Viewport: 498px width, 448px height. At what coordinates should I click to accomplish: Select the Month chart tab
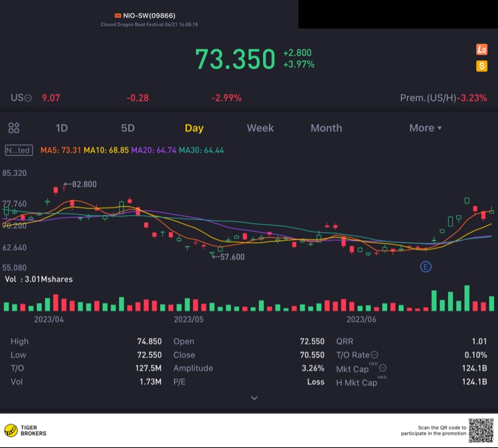coord(326,128)
